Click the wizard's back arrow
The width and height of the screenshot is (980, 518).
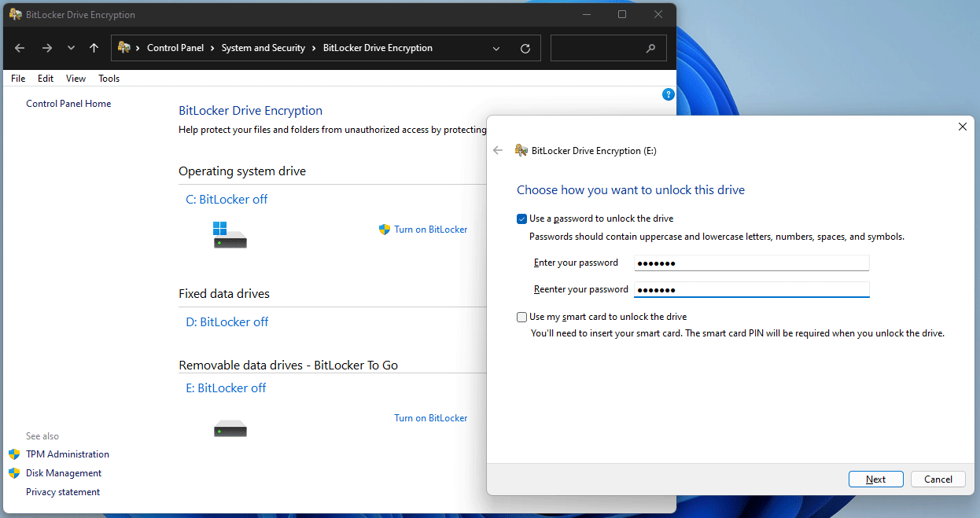tap(498, 150)
